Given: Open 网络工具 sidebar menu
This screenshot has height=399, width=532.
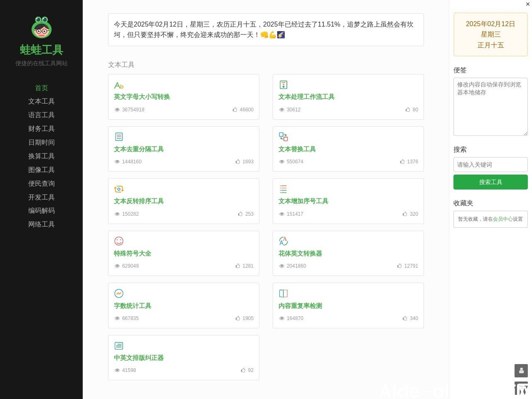Looking at the screenshot, I should [42, 224].
